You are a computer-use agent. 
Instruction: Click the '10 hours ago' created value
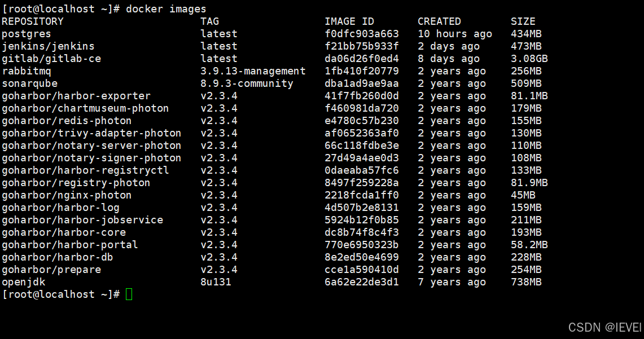(x=455, y=34)
